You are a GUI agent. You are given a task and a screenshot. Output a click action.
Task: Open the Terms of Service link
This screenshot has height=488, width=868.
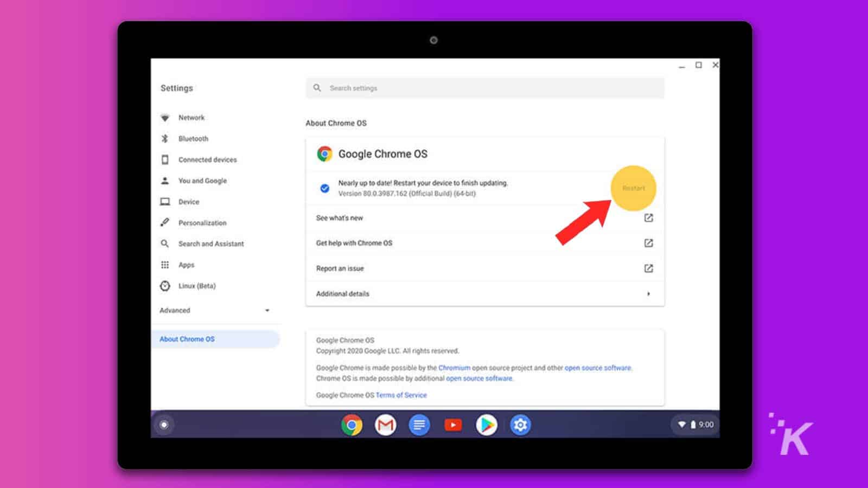401,395
